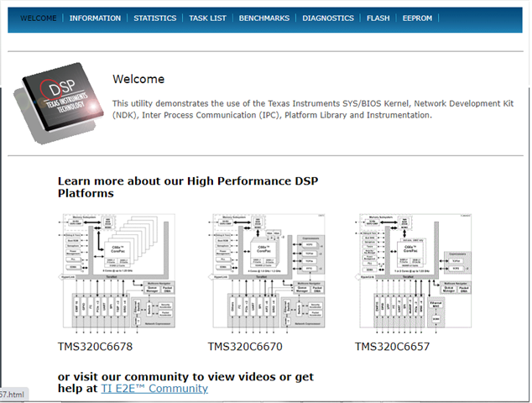Screen dimensions: 532x403
Task: Select the BENCHMARKS menu item
Action: click(x=264, y=18)
